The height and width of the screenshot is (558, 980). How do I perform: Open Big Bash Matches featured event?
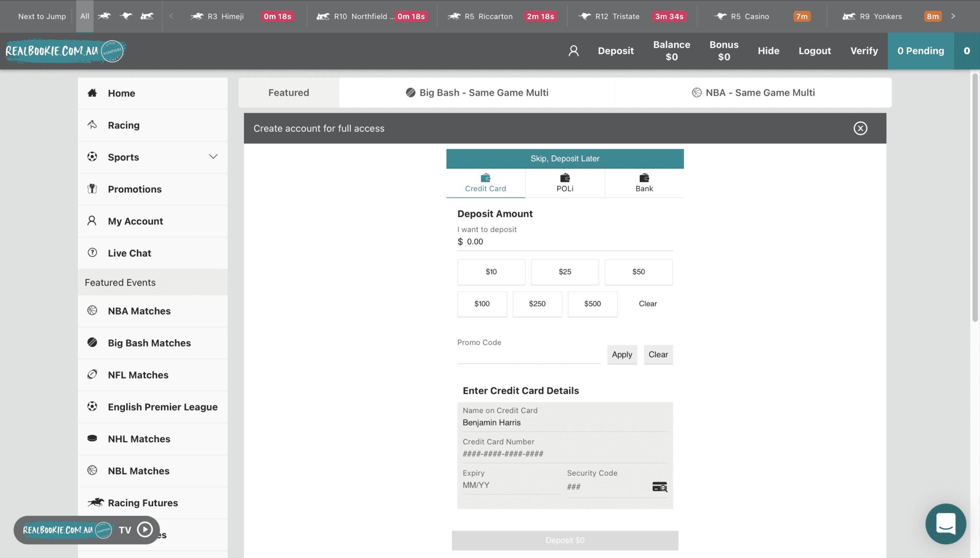pyautogui.click(x=153, y=343)
